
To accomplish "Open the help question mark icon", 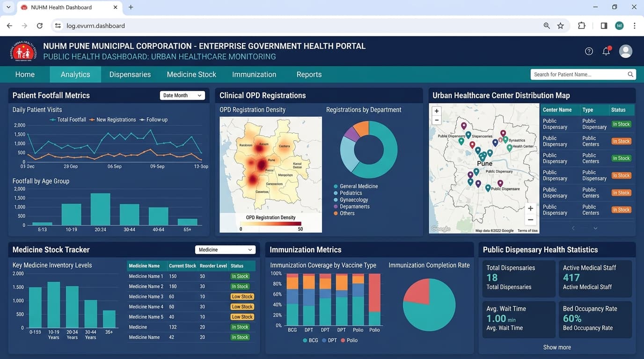I will coord(589,51).
